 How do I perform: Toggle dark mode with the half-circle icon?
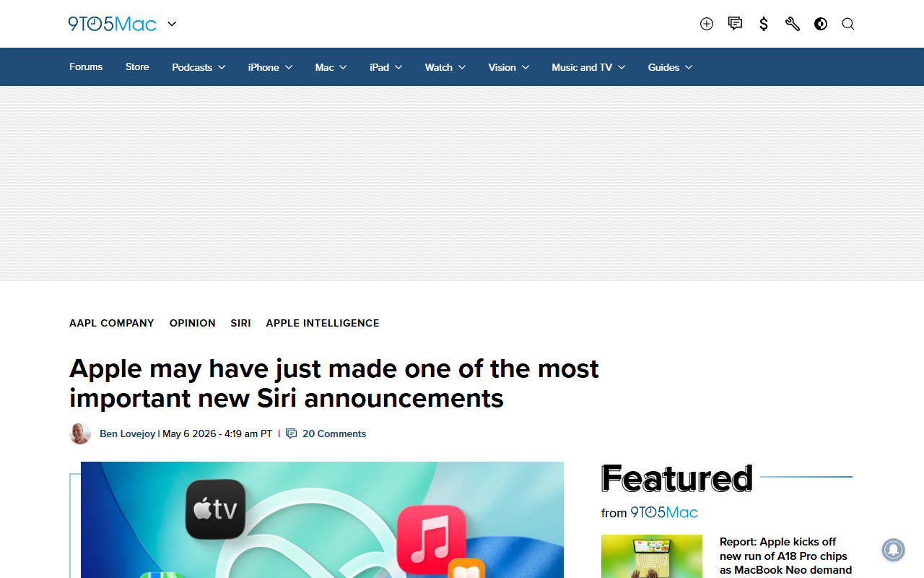[821, 24]
